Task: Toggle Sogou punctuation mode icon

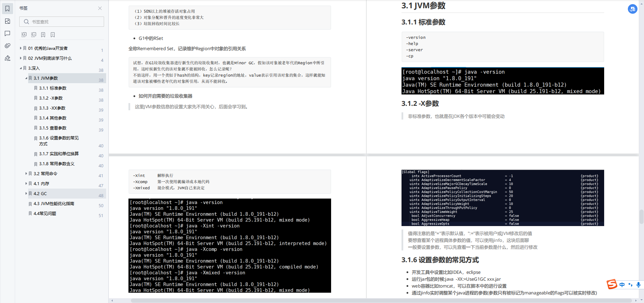Action: click(x=630, y=285)
